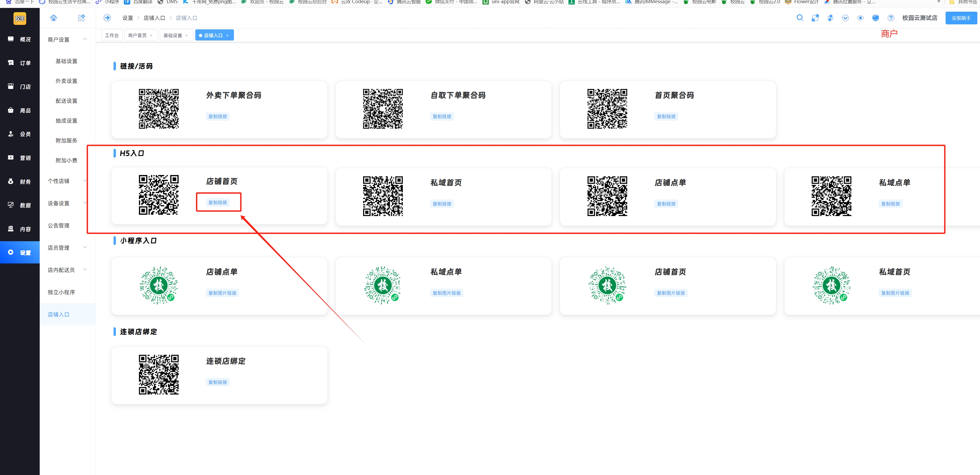Copy image link for mini-program 店铺点单
The width and height of the screenshot is (980, 475).
(222, 293)
